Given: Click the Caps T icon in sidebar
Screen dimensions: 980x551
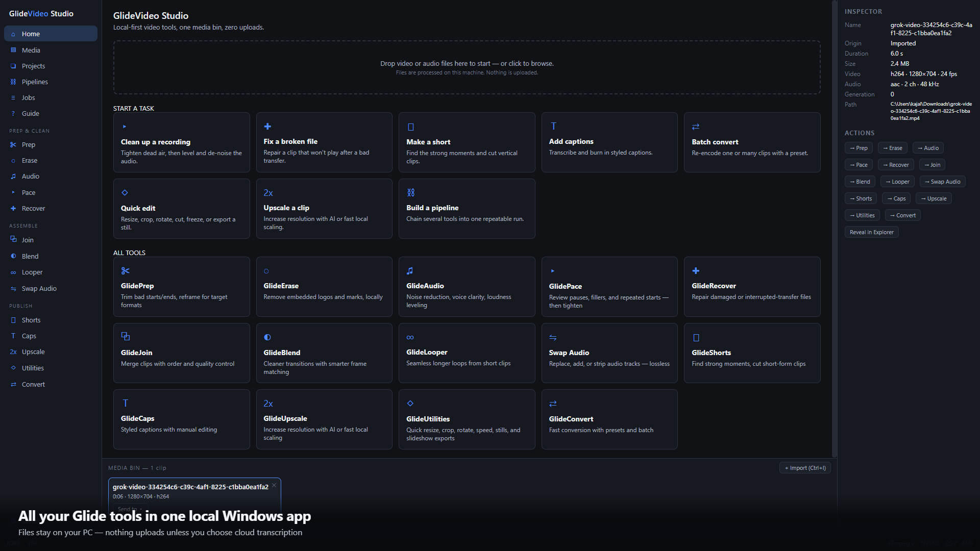Looking at the screenshot, I should click(13, 336).
